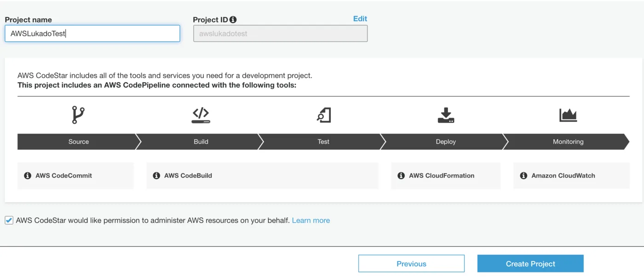This screenshot has width=644, height=277.
Task: Click the AWS CodeCommit text
Action: tap(64, 175)
